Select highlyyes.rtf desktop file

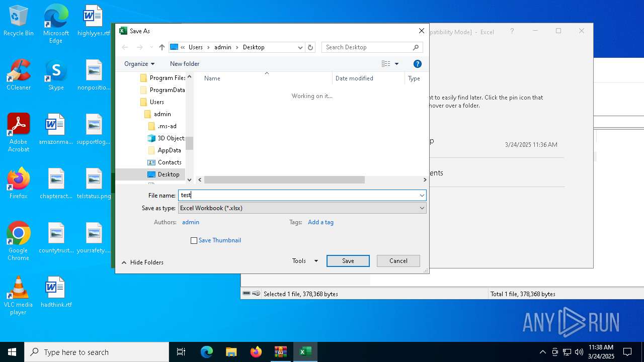(94, 21)
